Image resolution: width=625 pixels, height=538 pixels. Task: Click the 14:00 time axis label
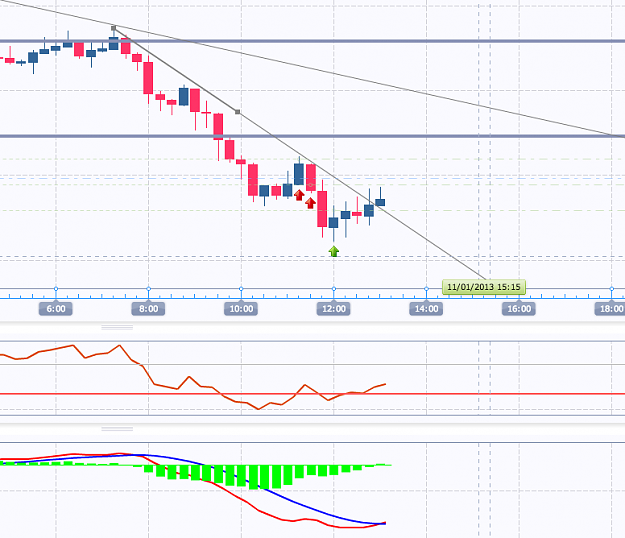(x=426, y=309)
